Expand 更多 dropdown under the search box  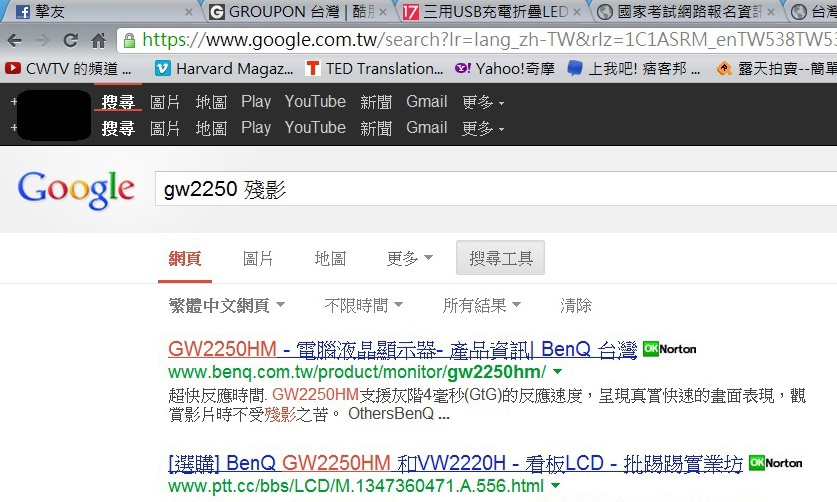coord(409,259)
